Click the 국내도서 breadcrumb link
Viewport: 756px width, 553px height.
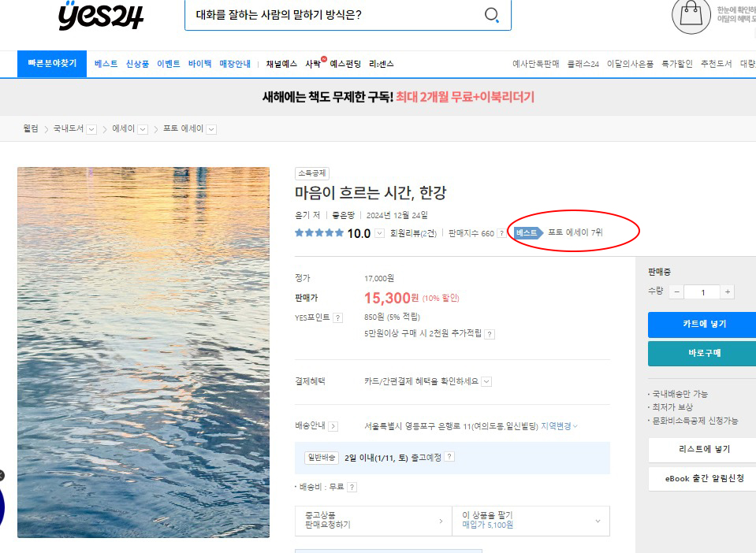pyautogui.click(x=69, y=128)
